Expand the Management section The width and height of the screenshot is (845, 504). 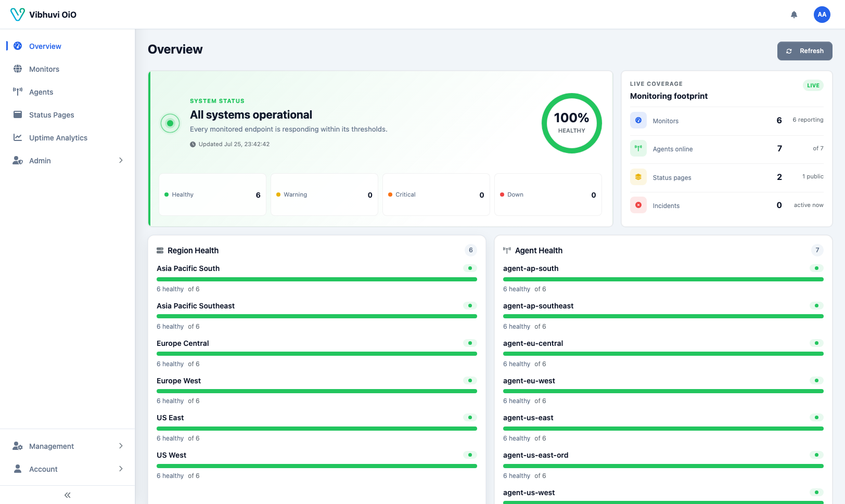coord(68,446)
